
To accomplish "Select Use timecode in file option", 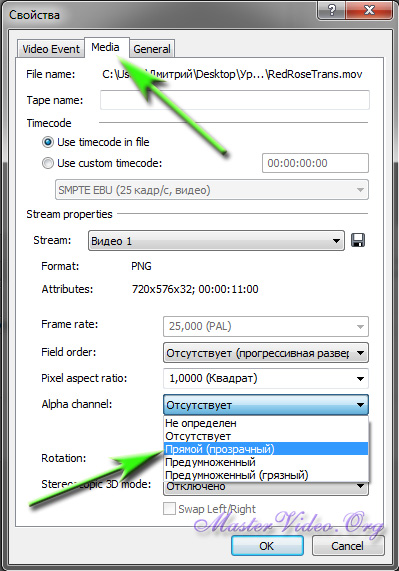I will 96,142.
